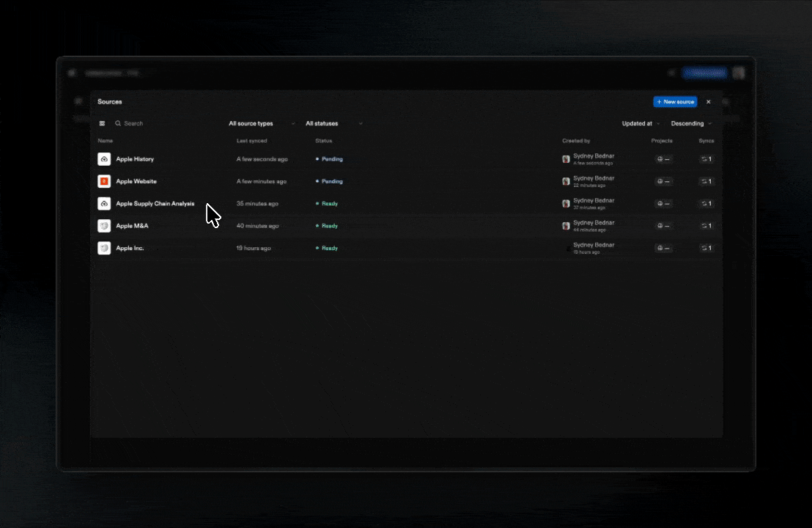Click '40 minutes ago' last synced value
The image size is (812, 528).
257,226
